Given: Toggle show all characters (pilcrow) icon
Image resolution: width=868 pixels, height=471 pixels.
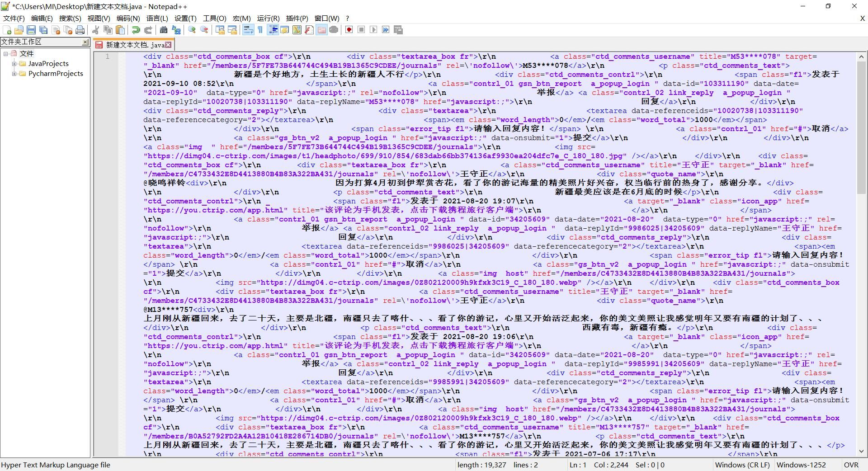Looking at the screenshot, I should click(260, 30).
